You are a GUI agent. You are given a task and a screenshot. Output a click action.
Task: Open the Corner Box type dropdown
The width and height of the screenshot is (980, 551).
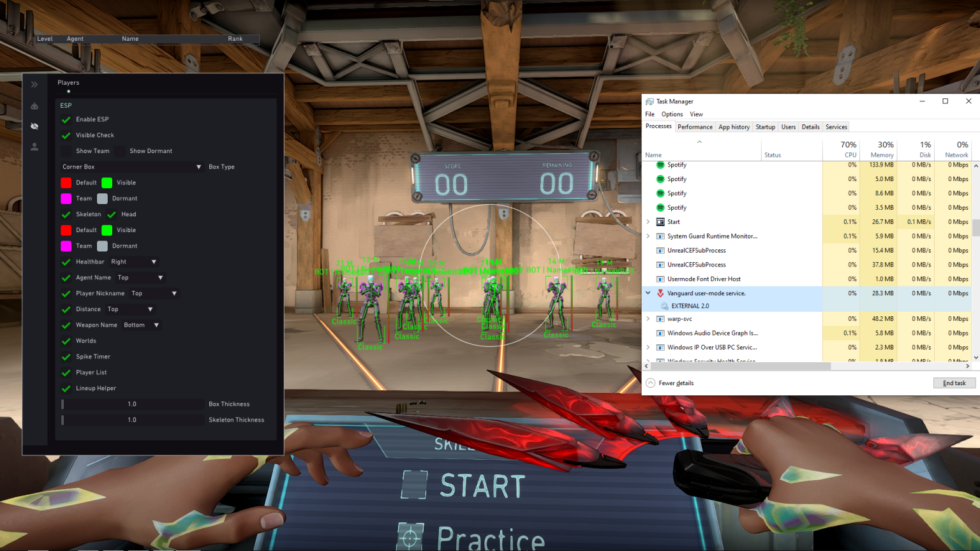(132, 167)
